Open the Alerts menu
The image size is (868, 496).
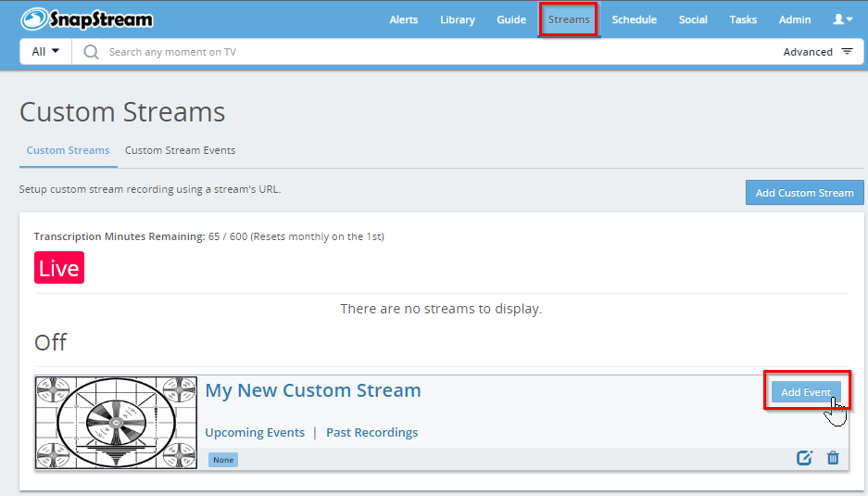click(x=404, y=19)
